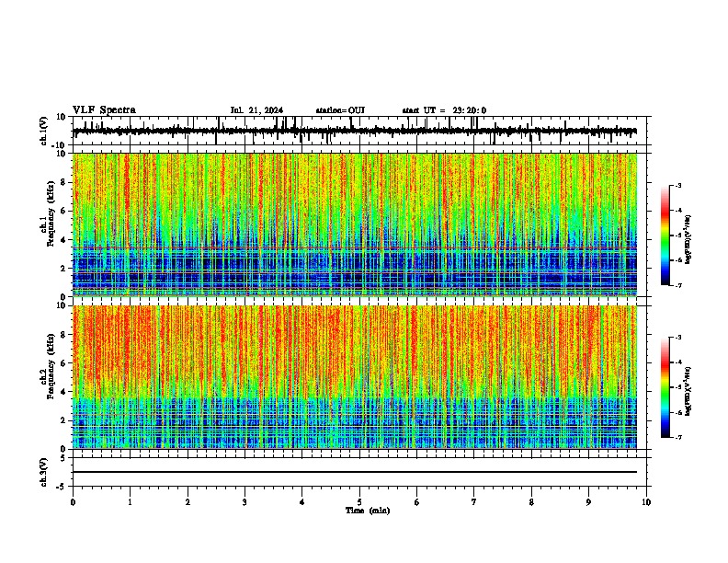Click the "8" frequency tick of ch.1 spectrogram
728x563 pixels.
pos(63,182)
